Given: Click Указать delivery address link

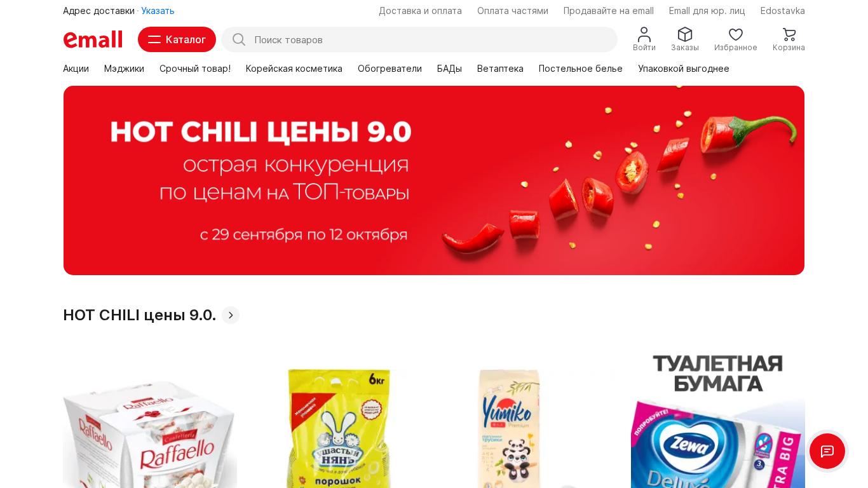Looking at the screenshot, I should coord(158,11).
